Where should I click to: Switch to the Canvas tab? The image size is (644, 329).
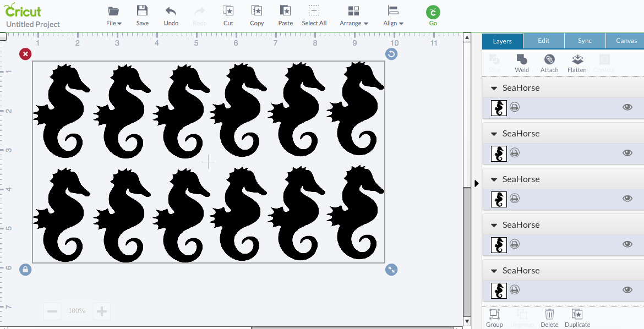626,41
